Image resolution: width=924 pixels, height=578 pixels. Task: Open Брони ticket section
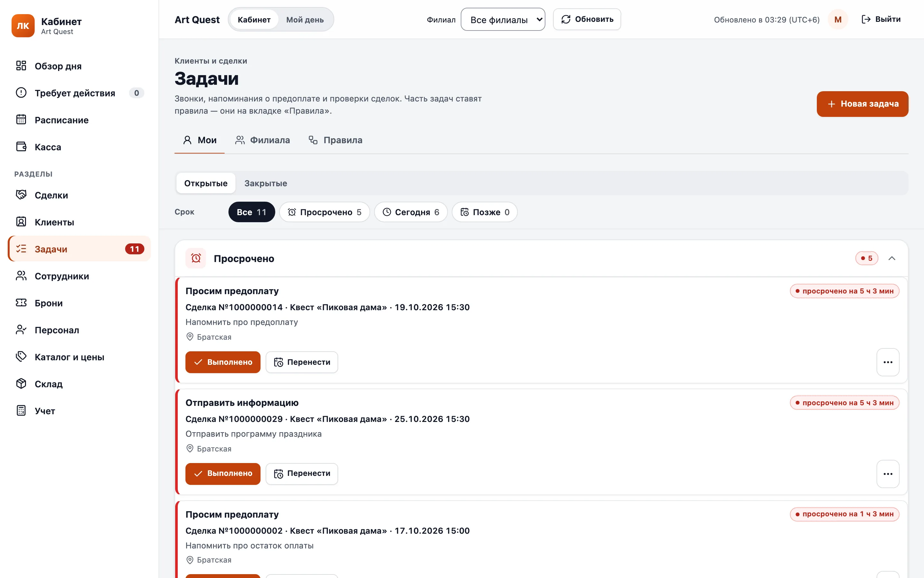tap(79, 303)
